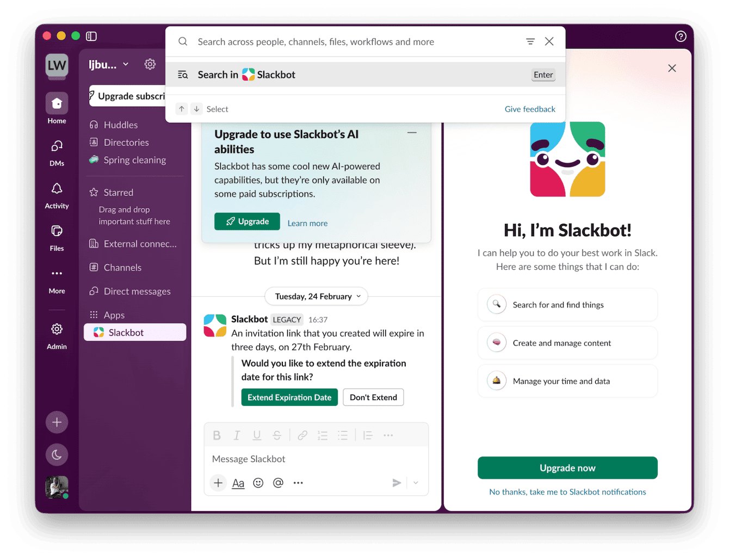Viewport: 729px width, 560px height.
Task: Toggle the moon pause-notifications icon
Action: click(57, 455)
